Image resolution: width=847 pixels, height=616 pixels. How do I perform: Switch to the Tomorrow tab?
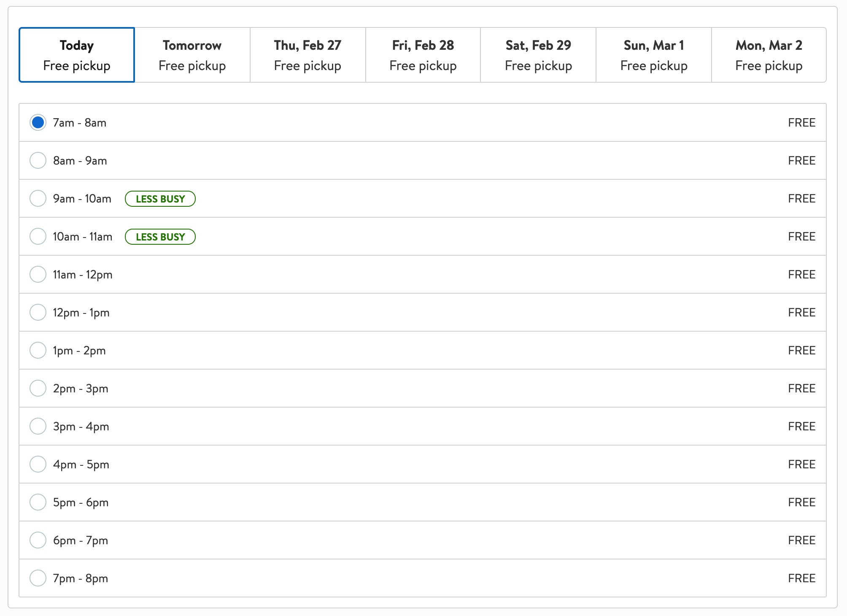[192, 55]
